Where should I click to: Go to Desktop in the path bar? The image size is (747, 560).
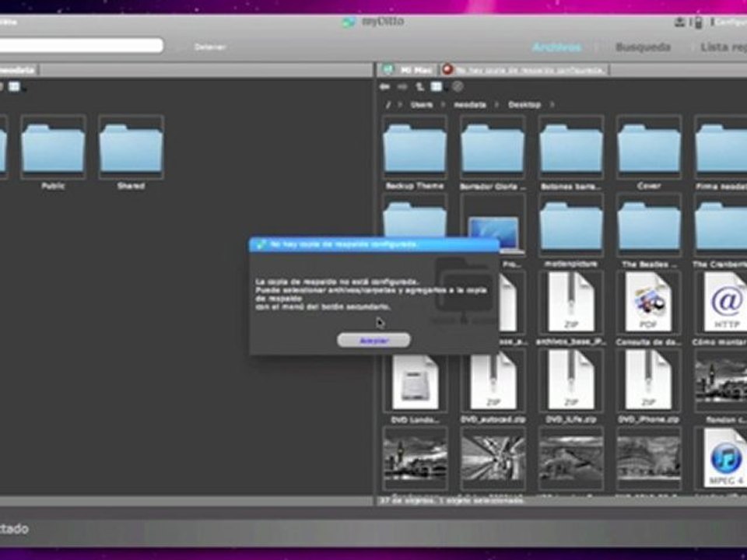(x=524, y=104)
